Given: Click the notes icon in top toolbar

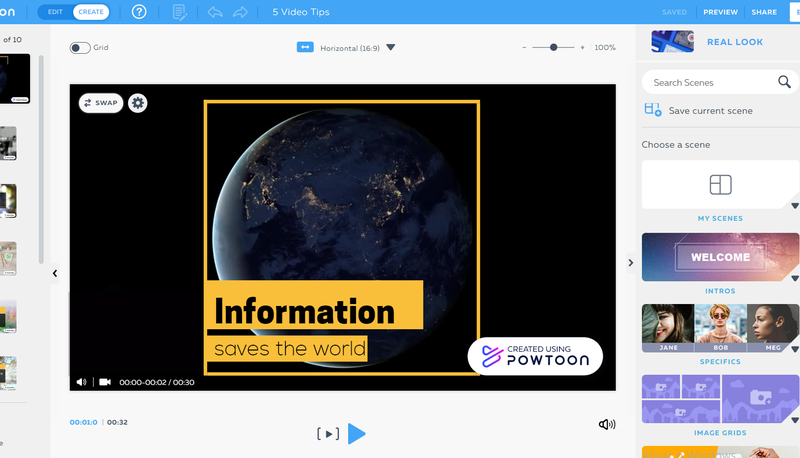Looking at the screenshot, I should tap(180, 12).
